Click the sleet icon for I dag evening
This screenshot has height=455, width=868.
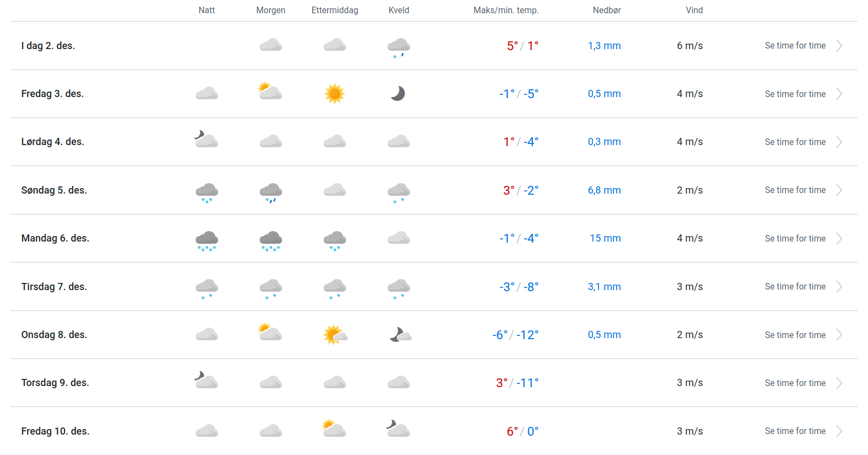(399, 47)
